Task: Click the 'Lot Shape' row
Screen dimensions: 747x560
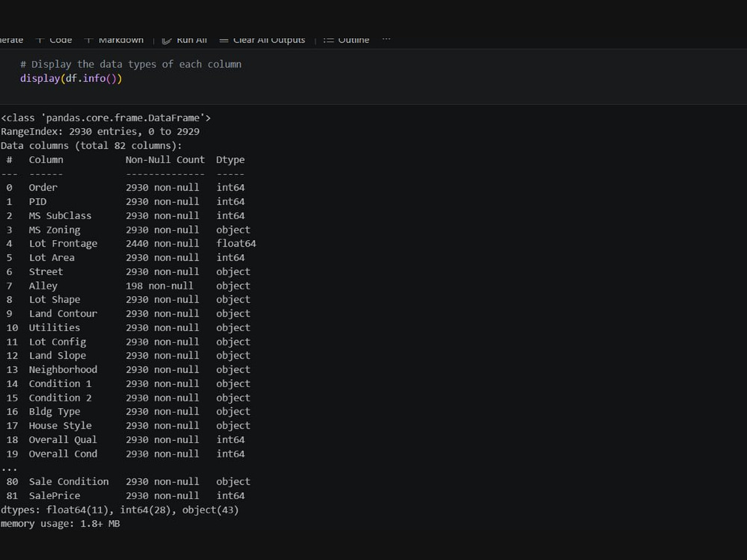Action: 128,299
